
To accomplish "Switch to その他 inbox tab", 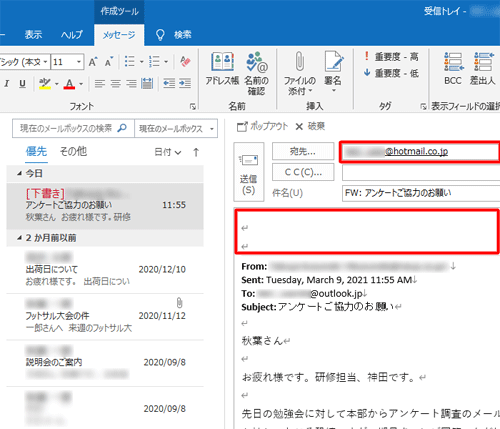I will tap(73, 152).
